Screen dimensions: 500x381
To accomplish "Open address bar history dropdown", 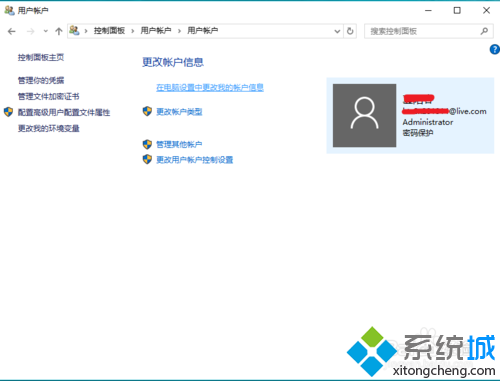I will pyautogui.click(x=337, y=31).
